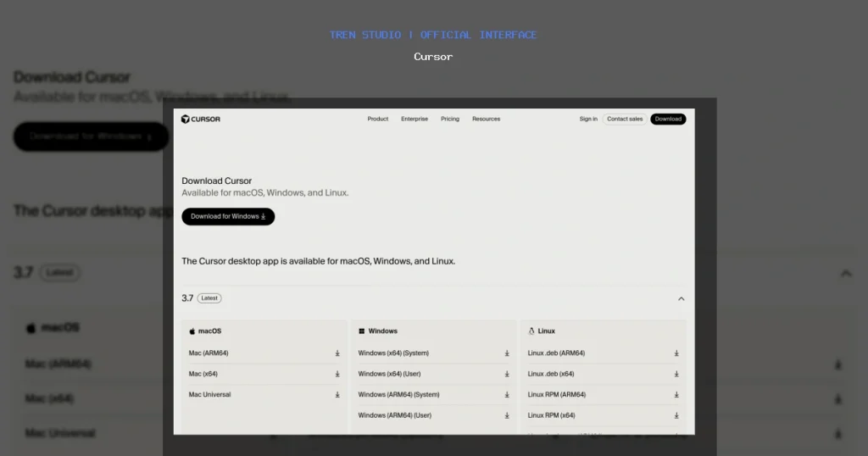
Task: Click the Windows (ARM64) (System) download icon
Action: [507, 395]
